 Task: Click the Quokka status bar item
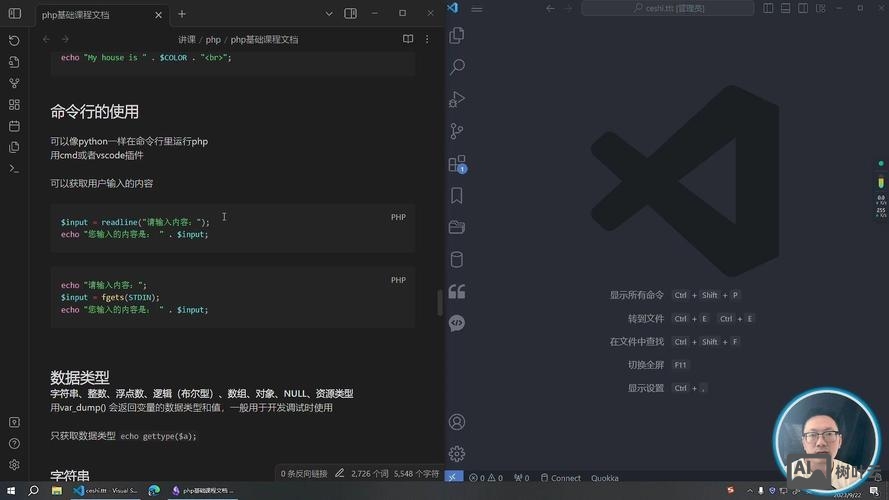click(x=605, y=478)
